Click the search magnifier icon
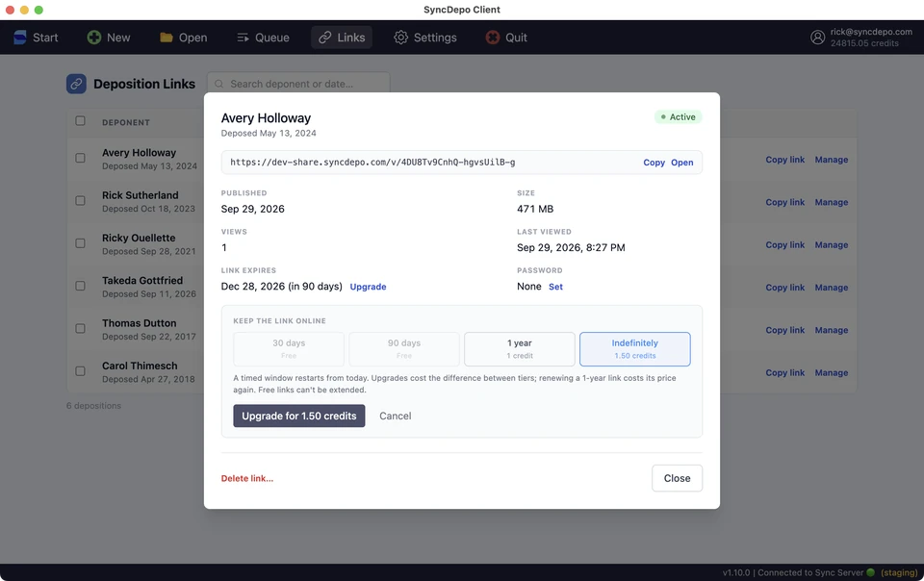 pyautogui.click(x=219, y=85)
